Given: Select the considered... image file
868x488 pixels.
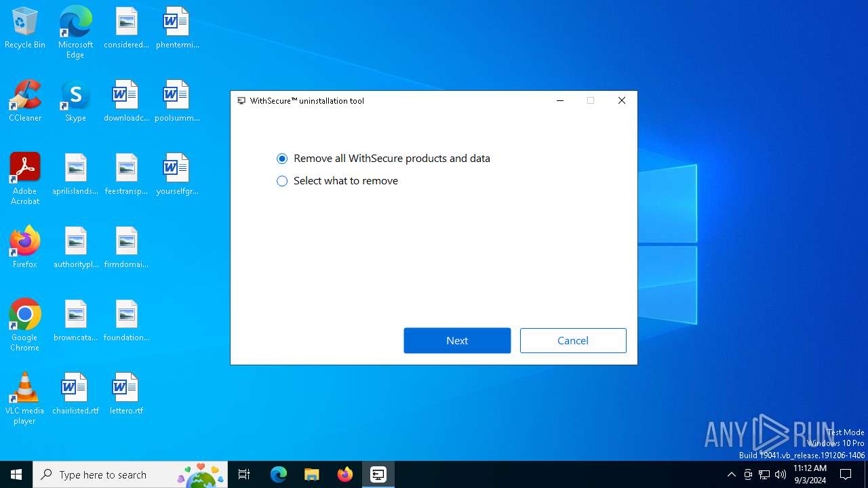Looking at the screenshot, I should click(x=126, y=28).
